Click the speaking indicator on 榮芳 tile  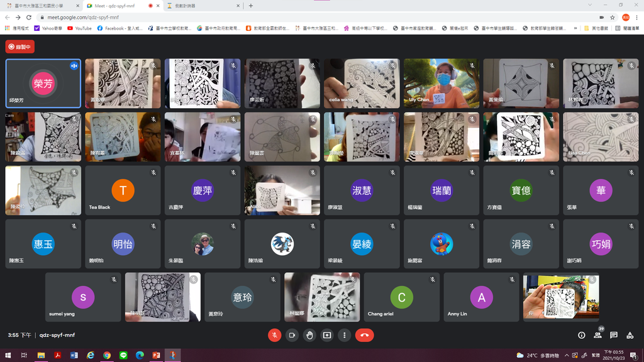74,65
